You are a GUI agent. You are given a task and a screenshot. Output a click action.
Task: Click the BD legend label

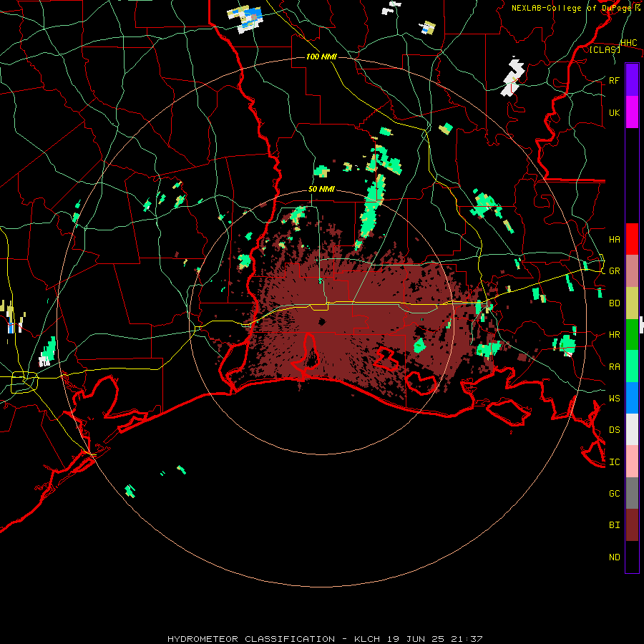pyautogui.click(x=614, y=303)
